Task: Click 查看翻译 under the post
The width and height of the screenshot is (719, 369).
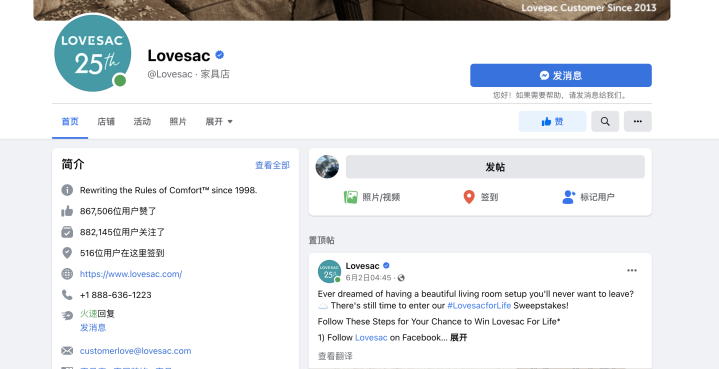Action: [x=335, y=356]
